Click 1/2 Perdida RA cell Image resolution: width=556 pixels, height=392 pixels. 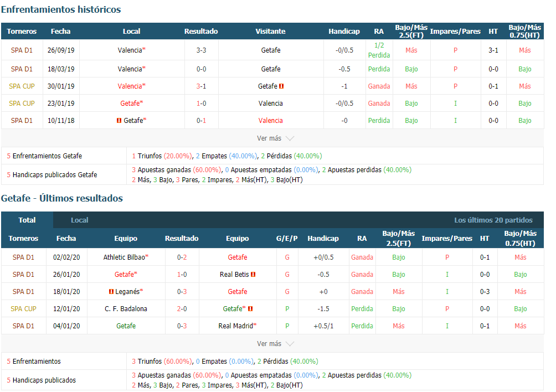coord(379,50)
